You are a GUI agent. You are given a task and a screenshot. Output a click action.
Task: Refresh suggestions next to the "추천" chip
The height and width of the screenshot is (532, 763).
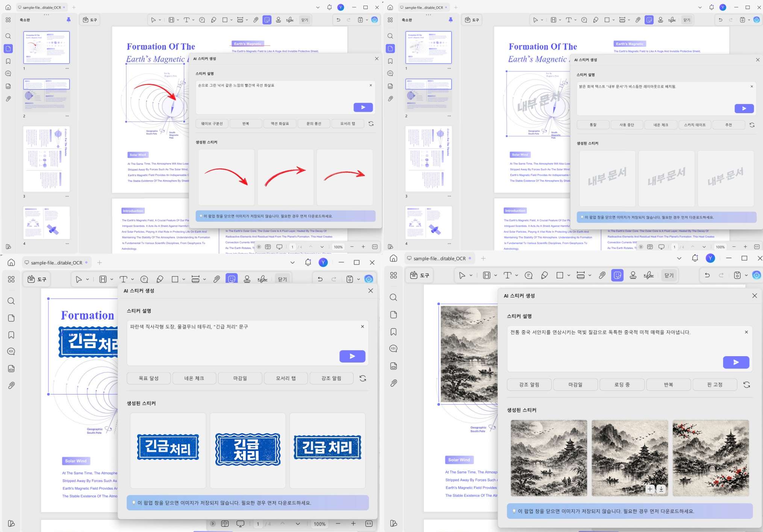[x=752, y=125]
